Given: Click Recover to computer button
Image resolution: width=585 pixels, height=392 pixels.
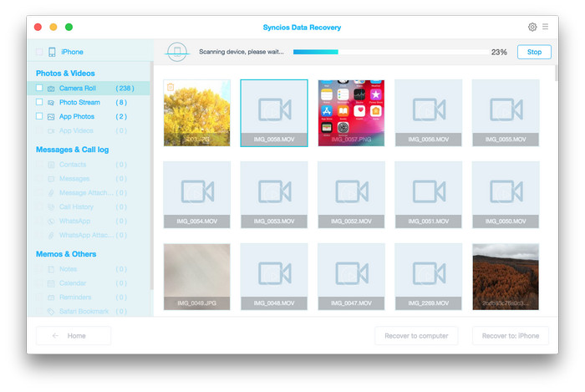Looking at the screenshot, I should click(x=416, y=336).
